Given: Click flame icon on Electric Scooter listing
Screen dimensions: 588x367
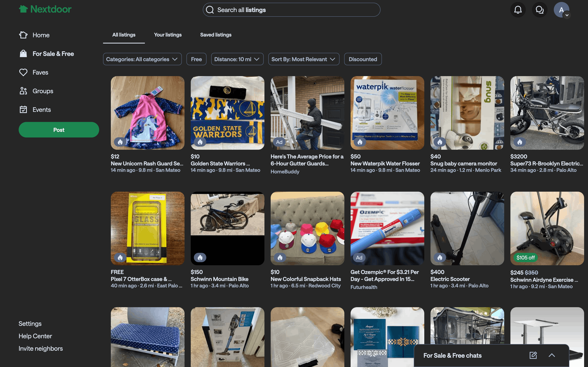Looking at the screenshot, I should coord(440,257).
